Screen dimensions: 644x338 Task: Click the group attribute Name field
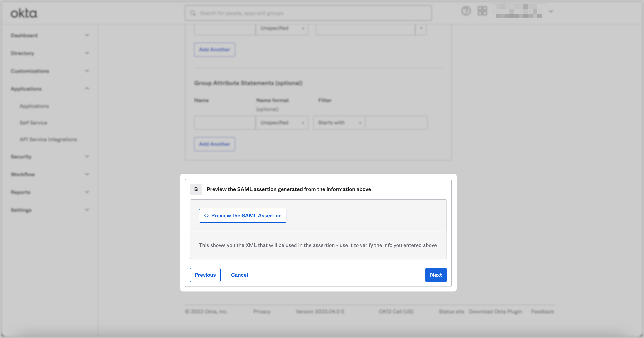click(225, 122)
